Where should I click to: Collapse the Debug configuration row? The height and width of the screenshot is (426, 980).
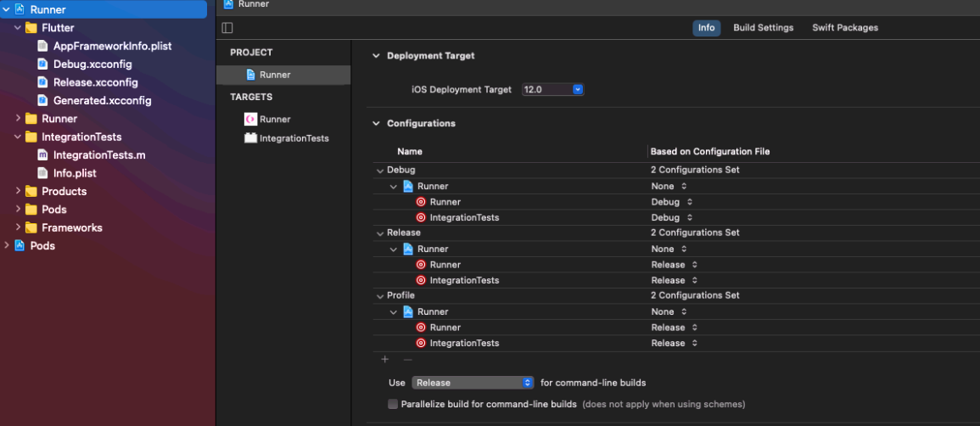click(x=380, y=170)
